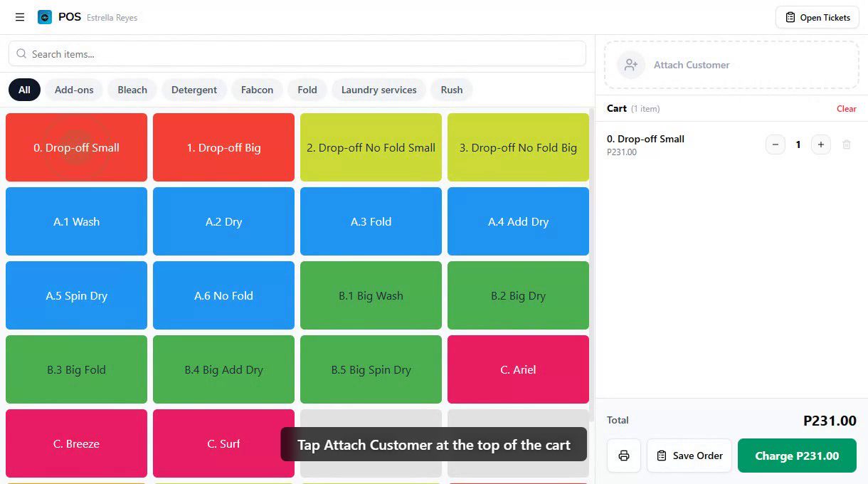The height and width of the screenshot is (484, 868).
Task: Add 3. Drop-off No Fold Big item
Action: pos(518,147)
